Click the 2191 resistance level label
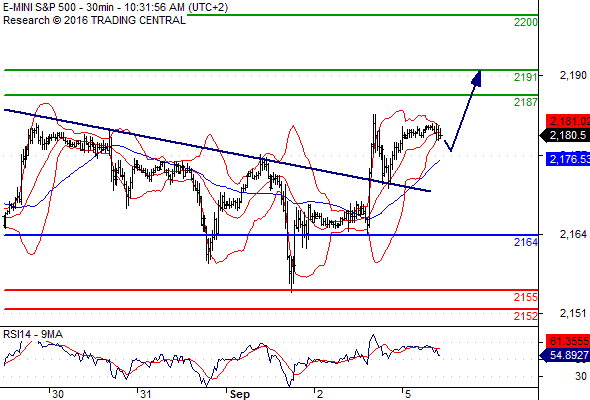590x400 pixels. click(526, 78)
